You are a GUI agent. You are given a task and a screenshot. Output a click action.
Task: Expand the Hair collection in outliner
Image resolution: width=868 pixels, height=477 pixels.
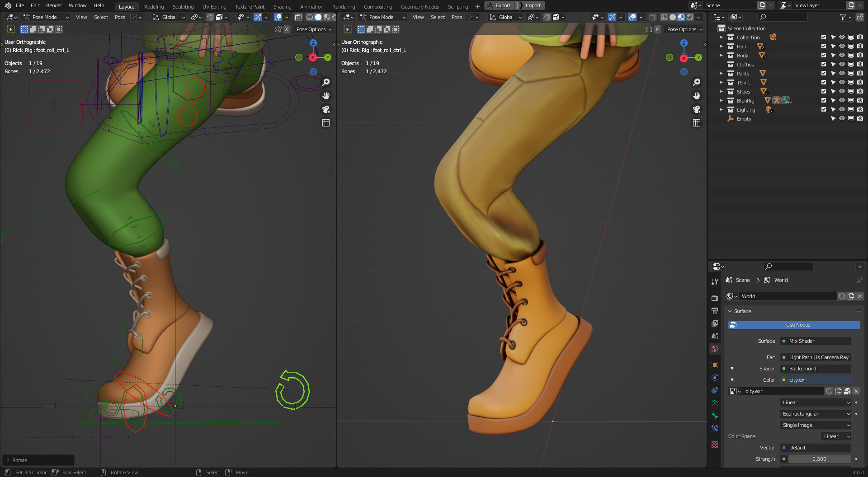[722, 47]
